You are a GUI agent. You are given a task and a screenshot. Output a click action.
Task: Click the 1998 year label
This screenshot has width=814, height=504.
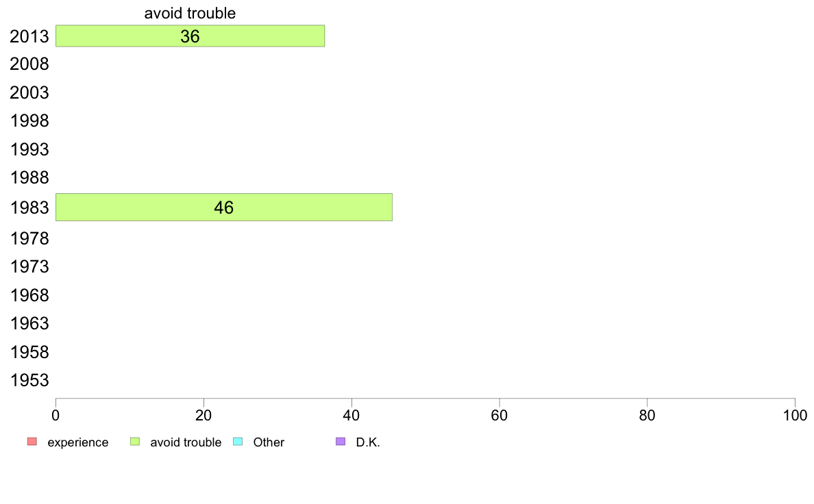29,121
